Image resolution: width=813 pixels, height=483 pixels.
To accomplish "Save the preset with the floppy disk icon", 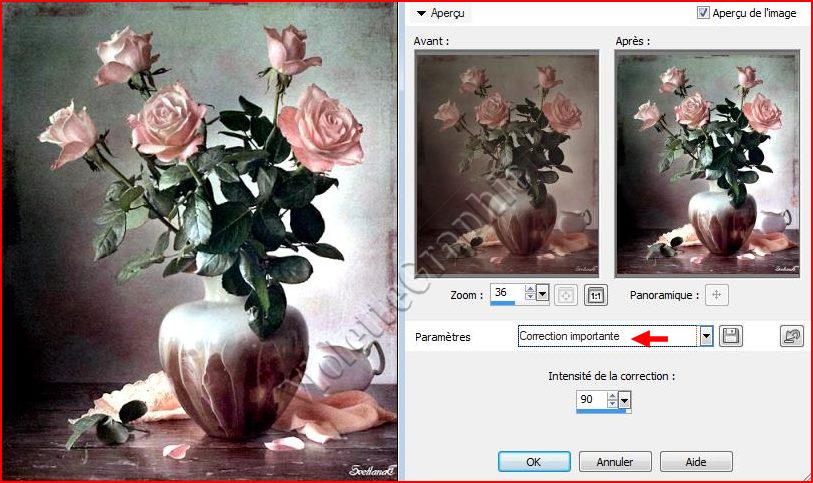I will pyautogui.click(x=731, y=336).
